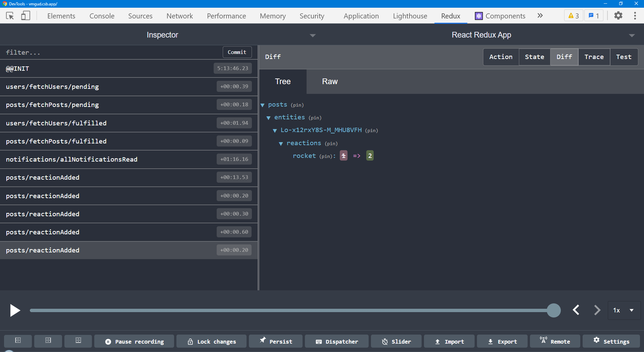Show the State view
Screen dimensions: 644x352
[x=534, y=57]
